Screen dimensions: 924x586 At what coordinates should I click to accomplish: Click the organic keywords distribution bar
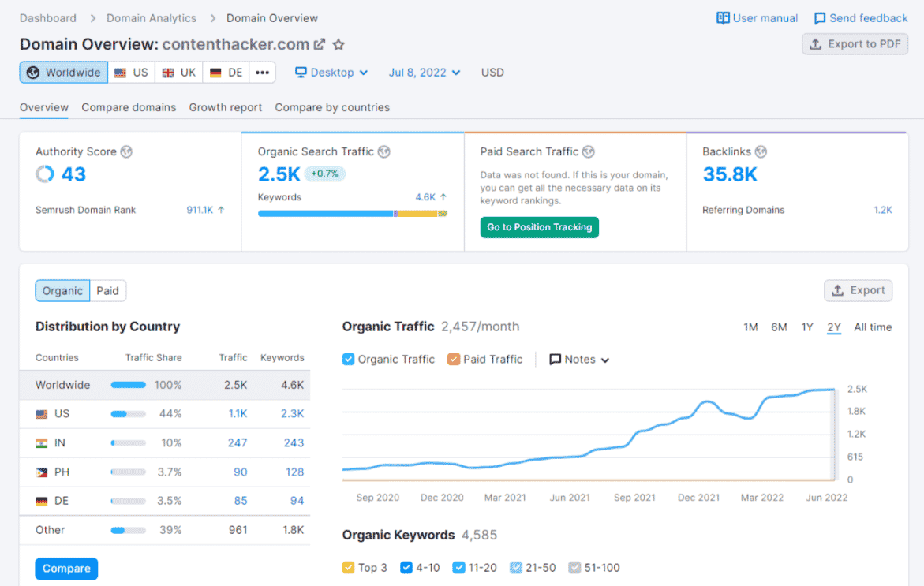pyautogui.click(x=353, y=213)
